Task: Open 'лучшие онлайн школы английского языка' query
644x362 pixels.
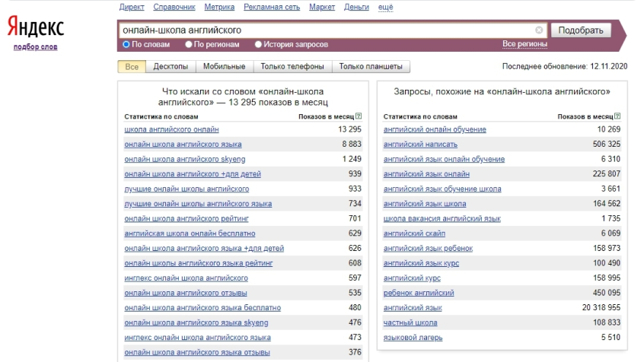Action: click(198, 204)
